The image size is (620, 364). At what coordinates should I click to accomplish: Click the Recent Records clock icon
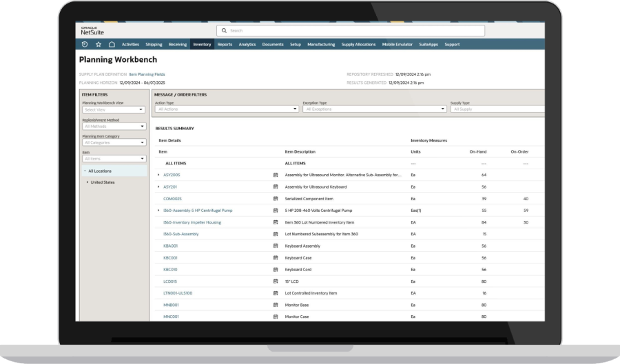pyautogui.click(x=85, y=44)
